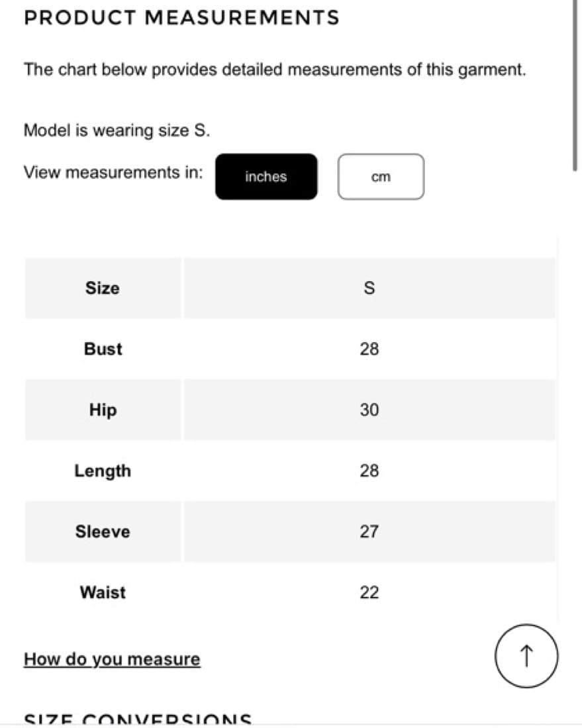Open the How do you measure link

(112, 659)
